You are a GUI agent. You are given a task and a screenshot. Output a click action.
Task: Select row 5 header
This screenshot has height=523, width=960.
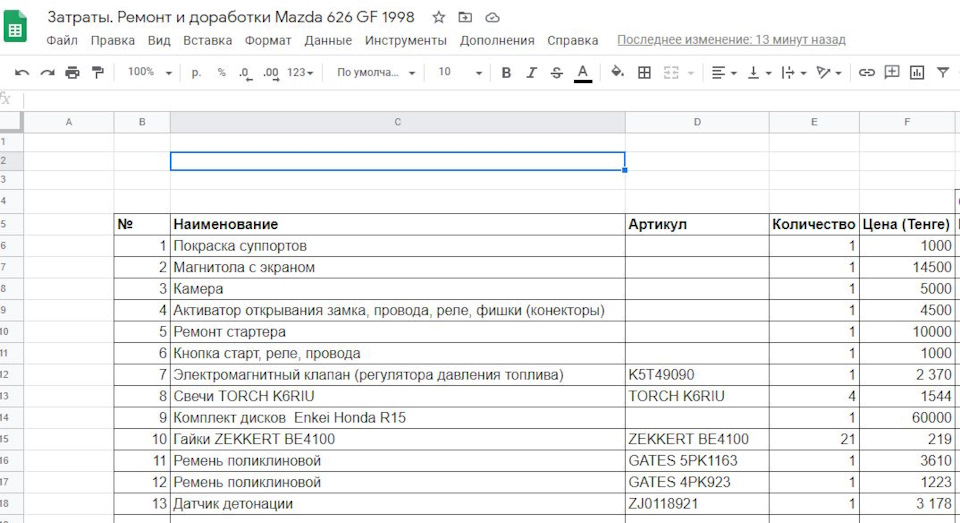(11, 224)
